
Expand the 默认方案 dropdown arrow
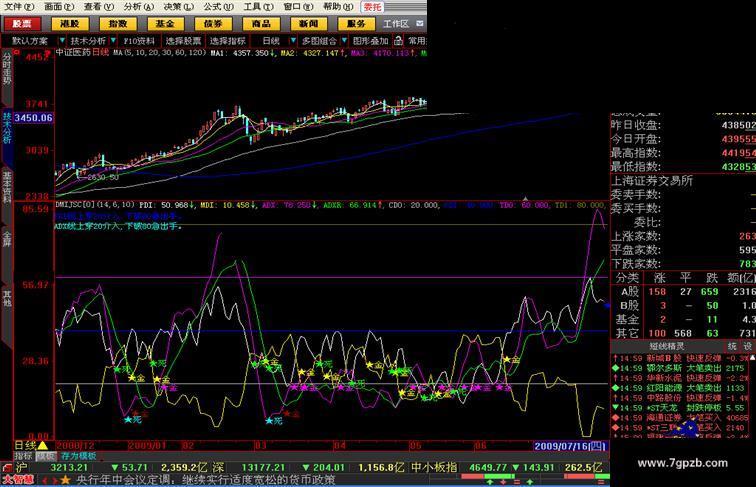pos(62,41)
